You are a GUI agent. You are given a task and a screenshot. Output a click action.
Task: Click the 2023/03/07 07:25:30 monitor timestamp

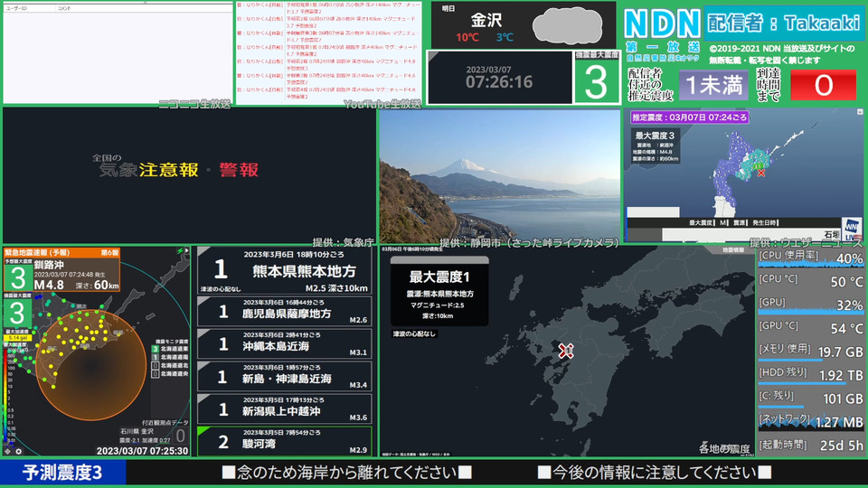[x=142, y=451]
